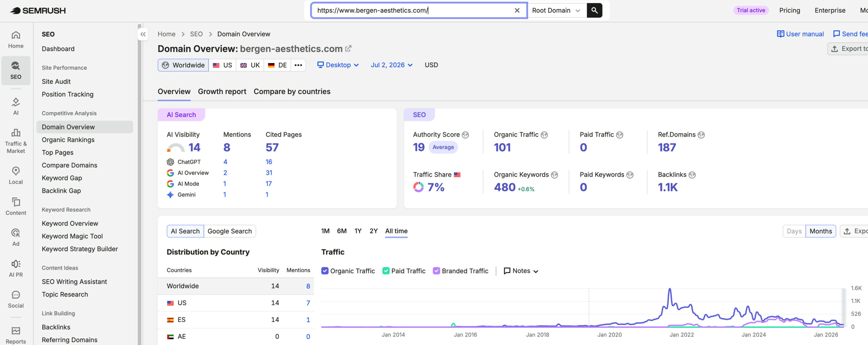Click the US row in country table
The height and width of the screenshot is (345, 868).
(236, 303)
